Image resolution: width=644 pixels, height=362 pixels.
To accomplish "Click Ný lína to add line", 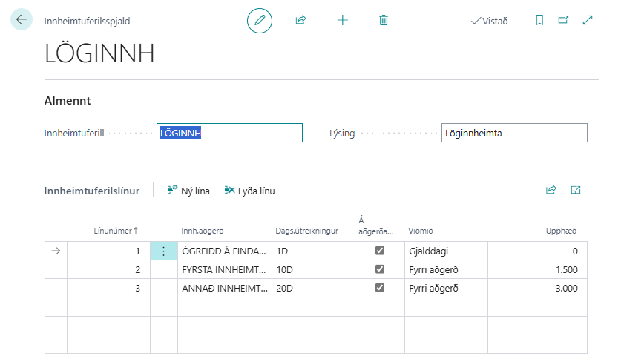I will tap(188, 191).
